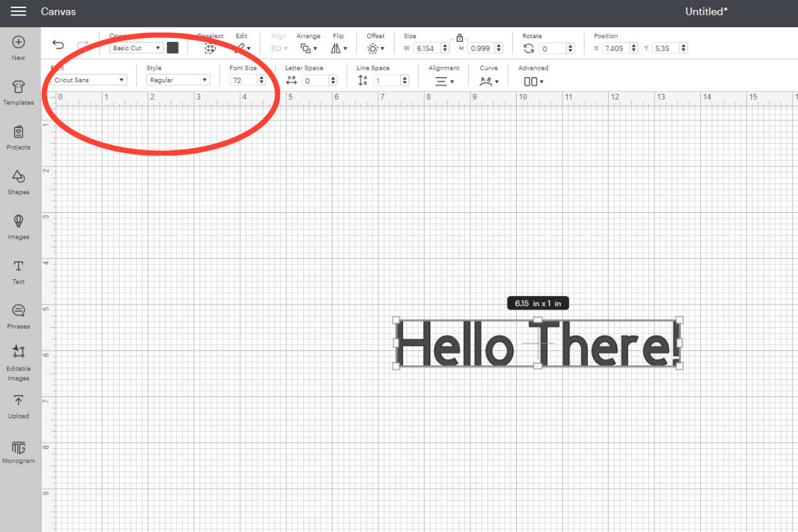Click the top-right handle of the text box
This screenshot has width=798, height=532.
click(x=679, y=321)
